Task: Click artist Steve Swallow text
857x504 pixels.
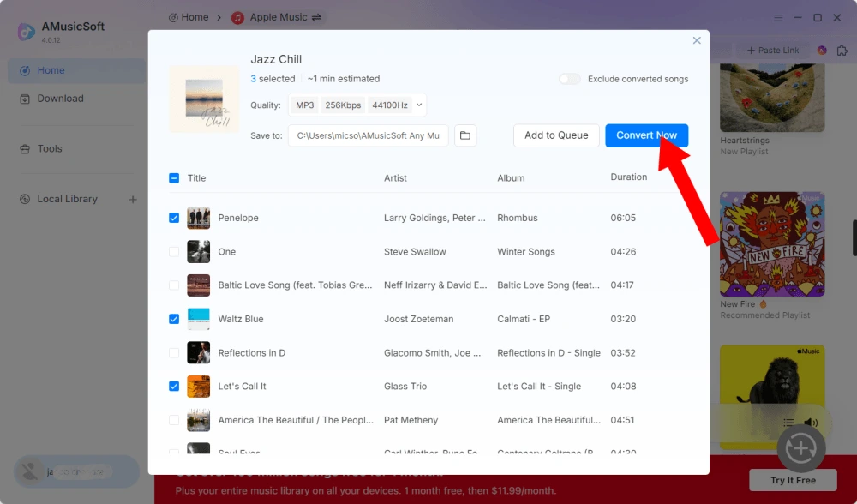Action: (x=415, y=251)
